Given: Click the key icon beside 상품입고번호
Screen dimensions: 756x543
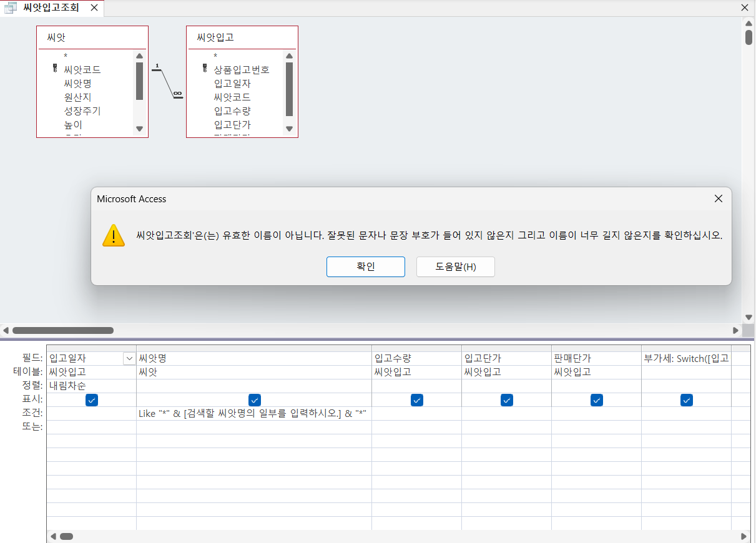Looking at the screenshot, I should 205,69.
